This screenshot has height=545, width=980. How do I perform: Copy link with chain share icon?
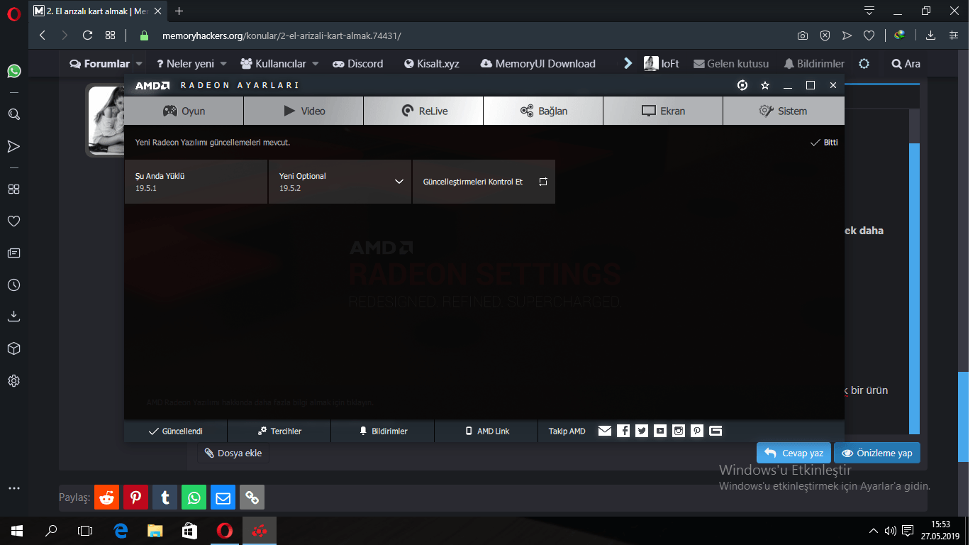click(x=252, y=497)
